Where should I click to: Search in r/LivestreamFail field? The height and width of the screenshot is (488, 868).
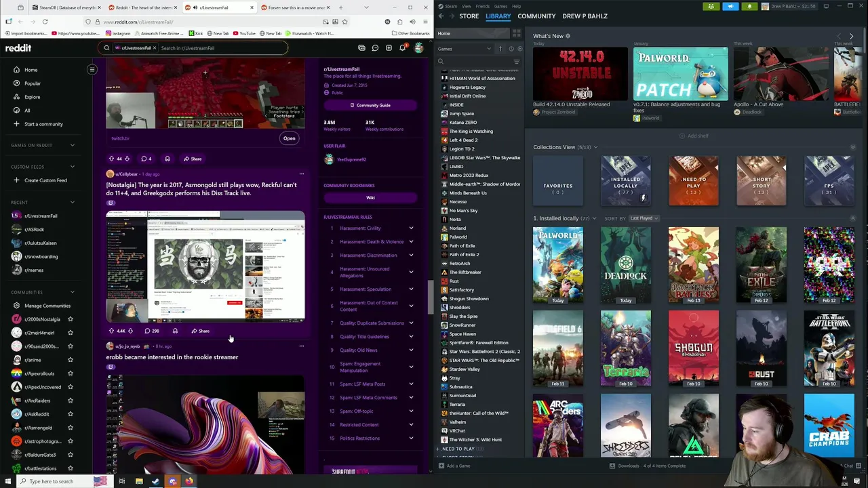point(222,48)
